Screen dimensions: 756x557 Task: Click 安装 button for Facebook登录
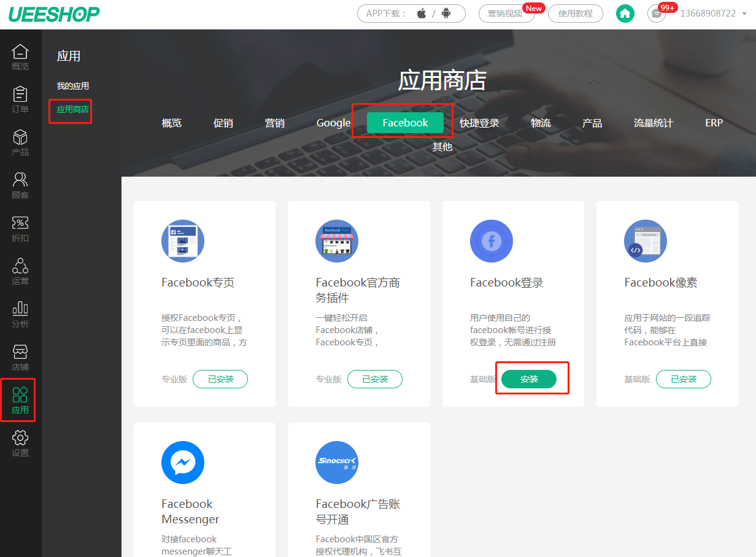pyautogui.click(x=529, y=379)
